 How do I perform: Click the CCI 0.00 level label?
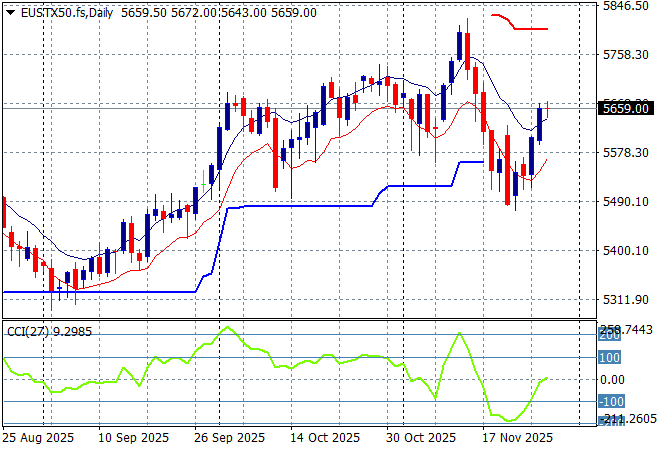612,380
